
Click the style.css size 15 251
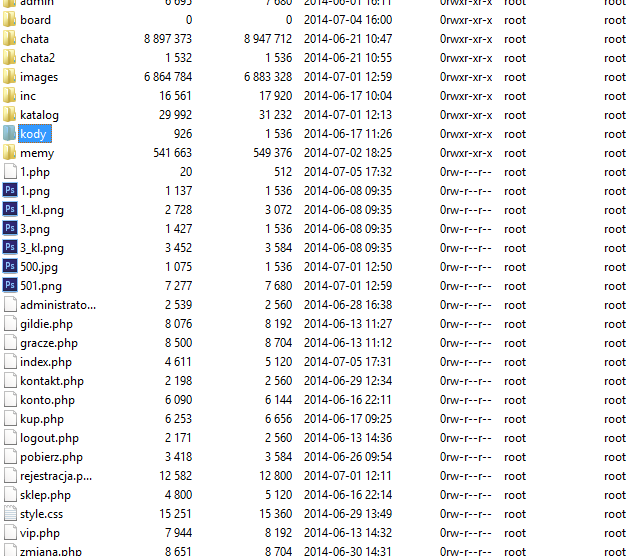tap(175, 514)
